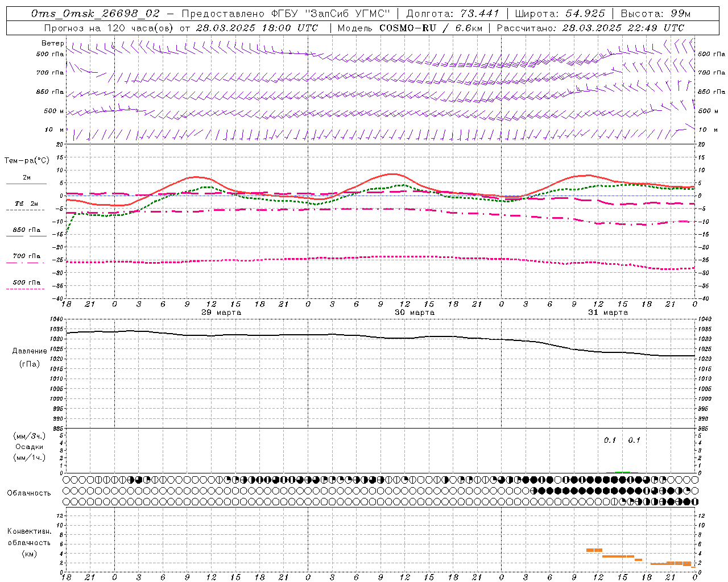Click the text Предоставлено ФГБУ "ЗапСиб УГМС"
Screen dimensions: 728x582
[286, 14]
